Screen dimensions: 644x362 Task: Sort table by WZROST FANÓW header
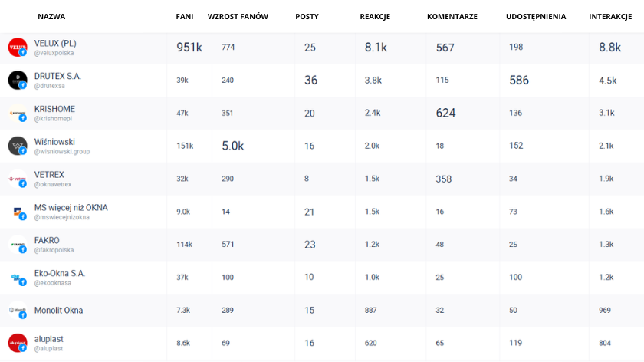click(x=238, y=16)
